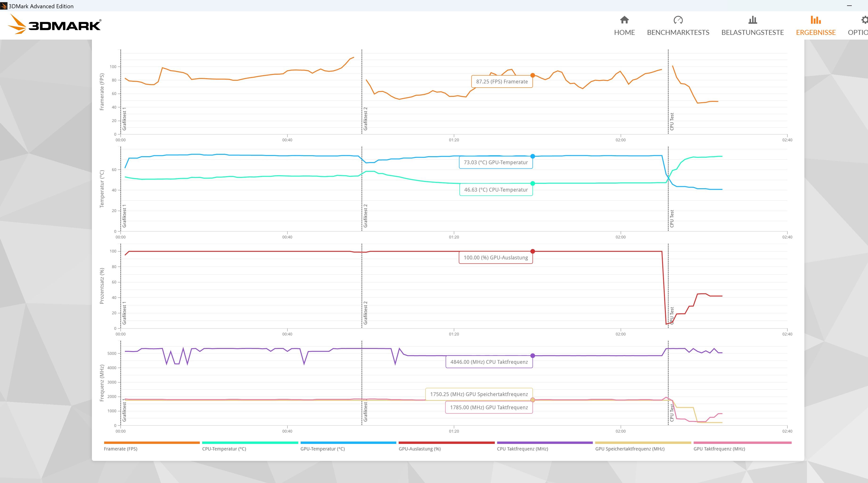Switch to the BELASTUNGSTESTE tab
The height and width of the screenshot is (483, 868).
752,32
